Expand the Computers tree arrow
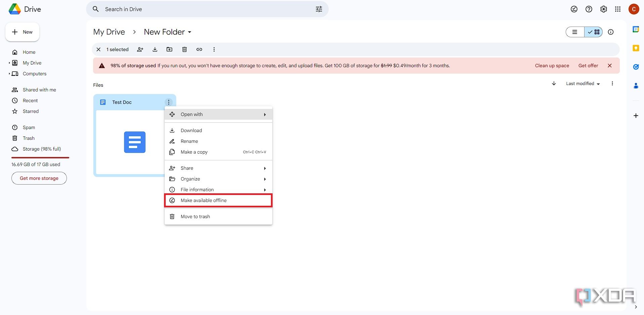Screen dimensions: 644x315 pos(9,74)
